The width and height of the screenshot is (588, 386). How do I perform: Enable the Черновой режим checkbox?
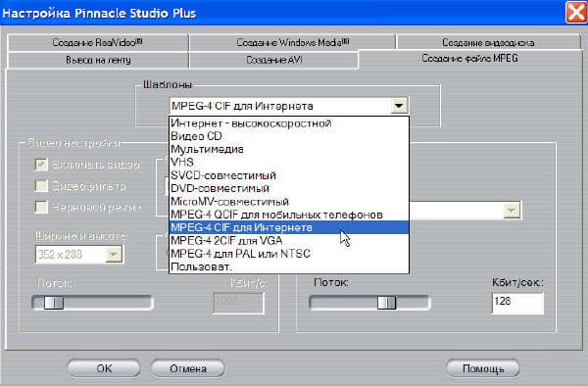coord(41,207)
